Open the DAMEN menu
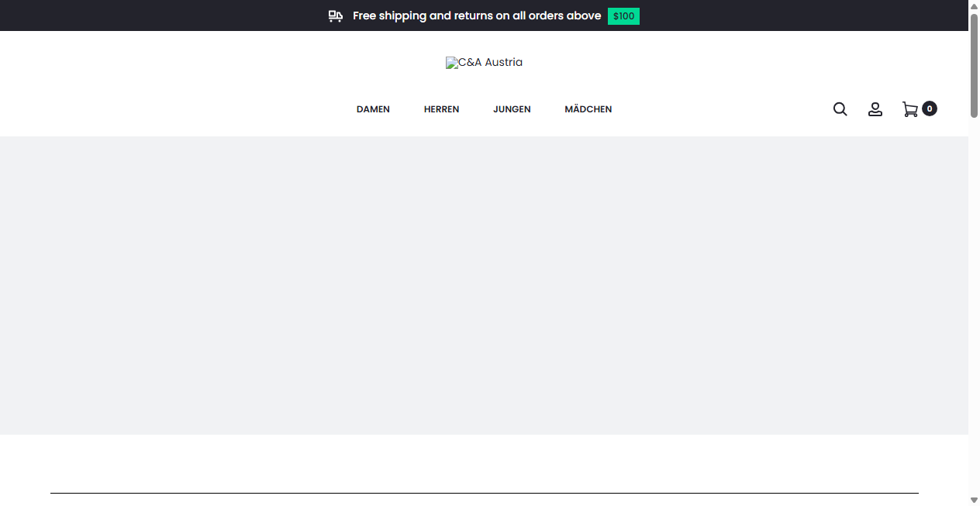This screenshot has width=980, height=506. click(x=373, y=109)
